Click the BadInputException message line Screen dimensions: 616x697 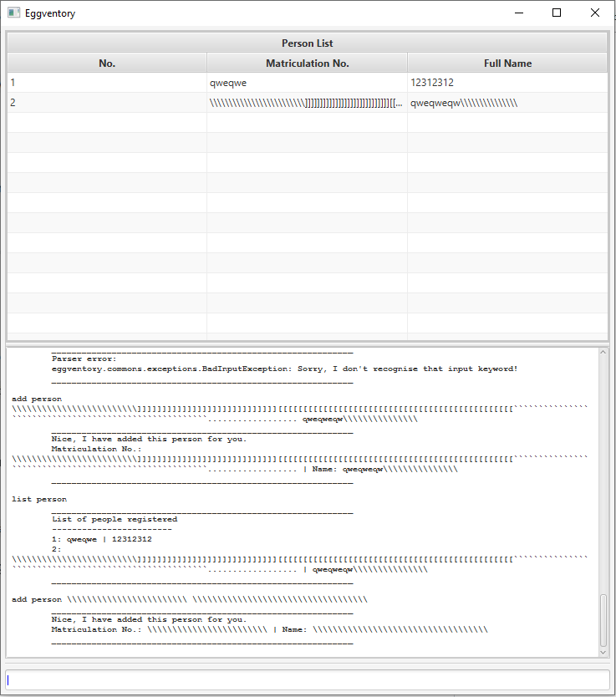pyautogui.click(x=284, y=369)
